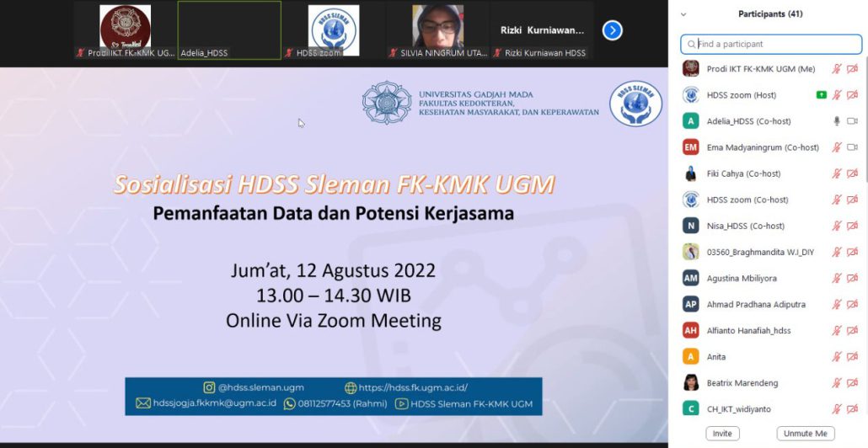Select participant Agustina Mbiliyora
Screen dimensions: 868x448
pos(770,278)
